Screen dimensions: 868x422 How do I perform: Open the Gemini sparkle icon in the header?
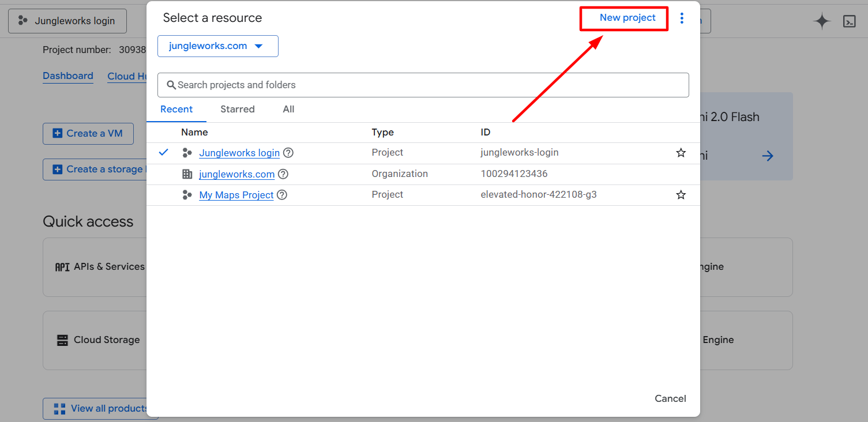pos(822,21)
